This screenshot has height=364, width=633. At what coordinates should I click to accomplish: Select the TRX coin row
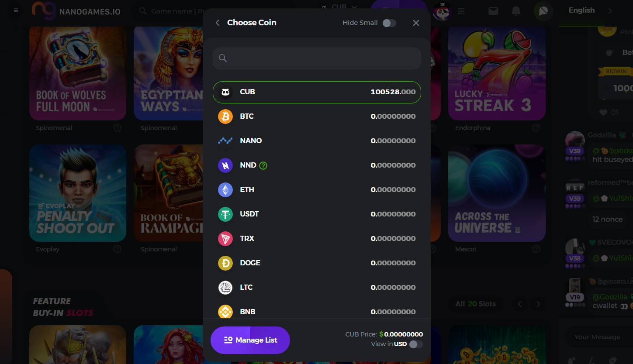coord(317,239)
